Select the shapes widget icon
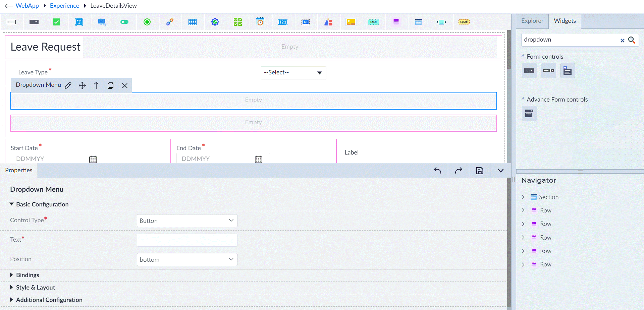 pos(328,22)
